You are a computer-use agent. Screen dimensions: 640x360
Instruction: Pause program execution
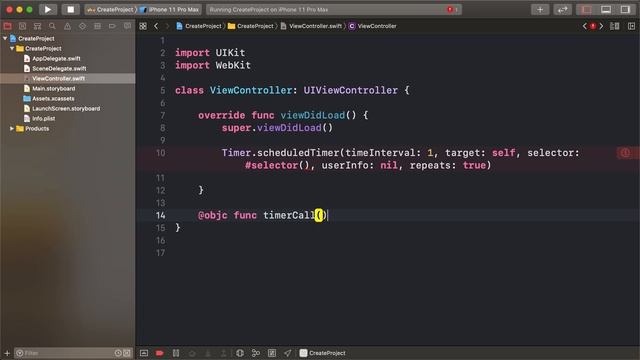point(176,353)
